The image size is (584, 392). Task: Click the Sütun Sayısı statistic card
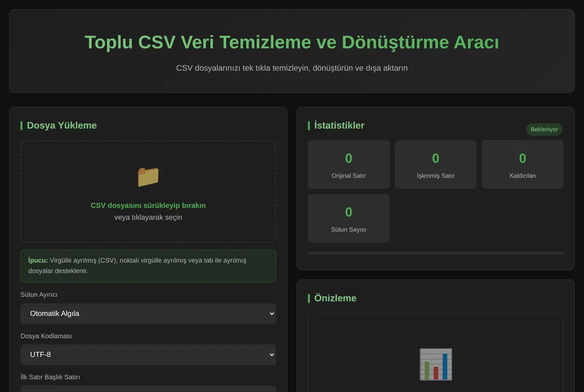pos(348,218)
